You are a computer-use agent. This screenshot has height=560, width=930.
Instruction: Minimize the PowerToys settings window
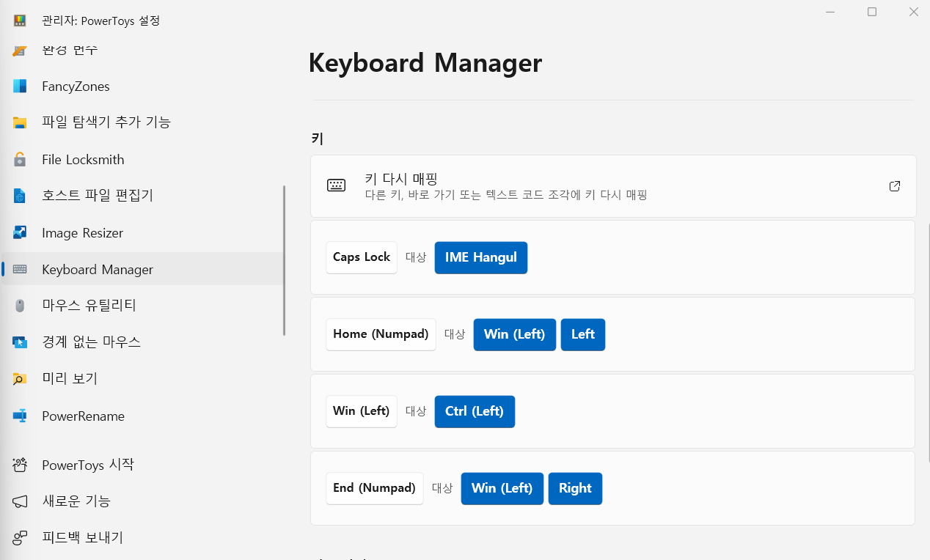(830, 12)
